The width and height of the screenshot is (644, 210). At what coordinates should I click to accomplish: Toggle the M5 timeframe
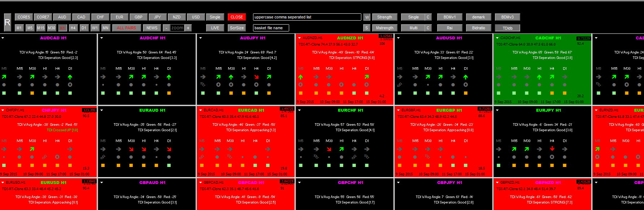[30, 28]
